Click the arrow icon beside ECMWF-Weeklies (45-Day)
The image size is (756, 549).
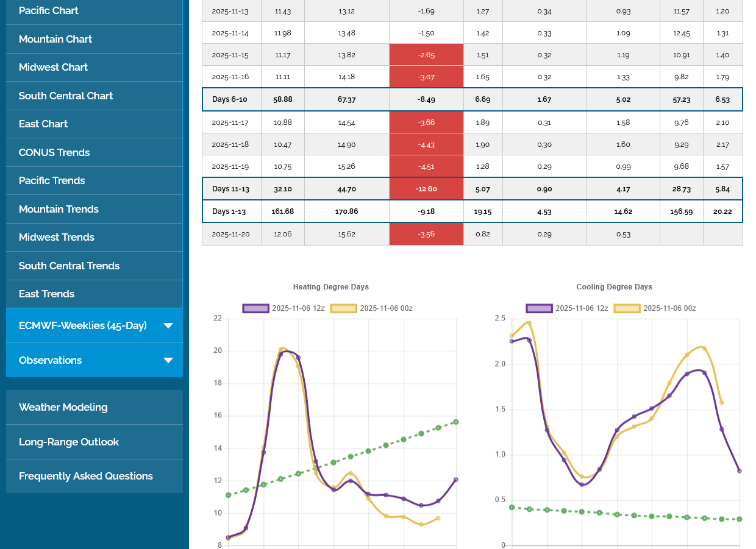click(x=168, y=325)
